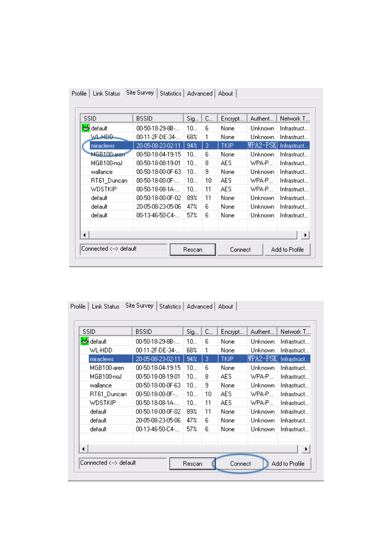Select the RT61_Duncan network in upper window
Viewport: 392px width, 555px height.
[x=195, y=180]
